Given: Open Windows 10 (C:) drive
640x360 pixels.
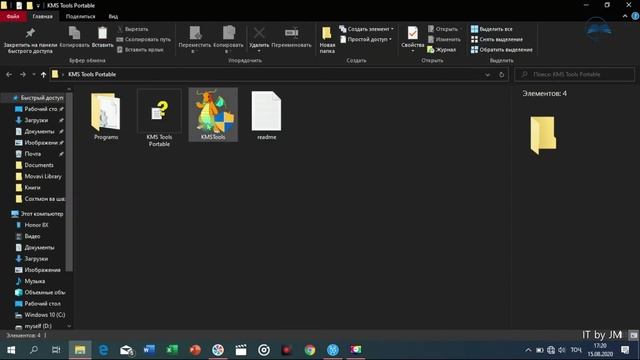Looking at the screenshot, I should 40,315.
